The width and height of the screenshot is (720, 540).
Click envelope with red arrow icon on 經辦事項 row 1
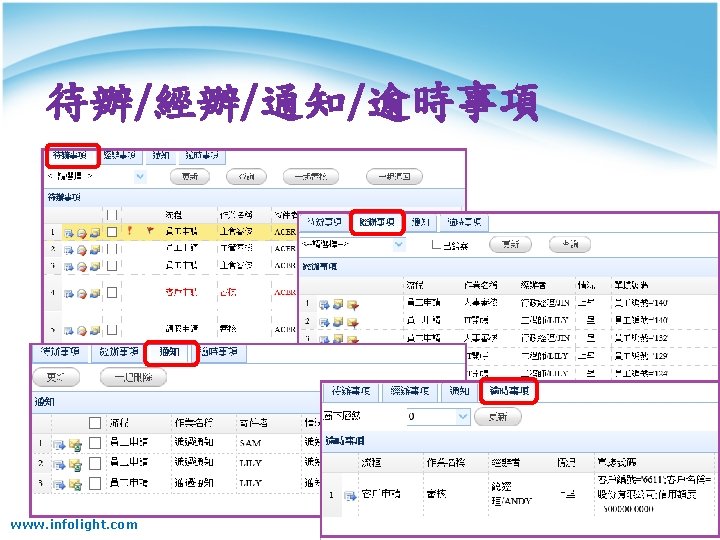[x=353, y=304]
